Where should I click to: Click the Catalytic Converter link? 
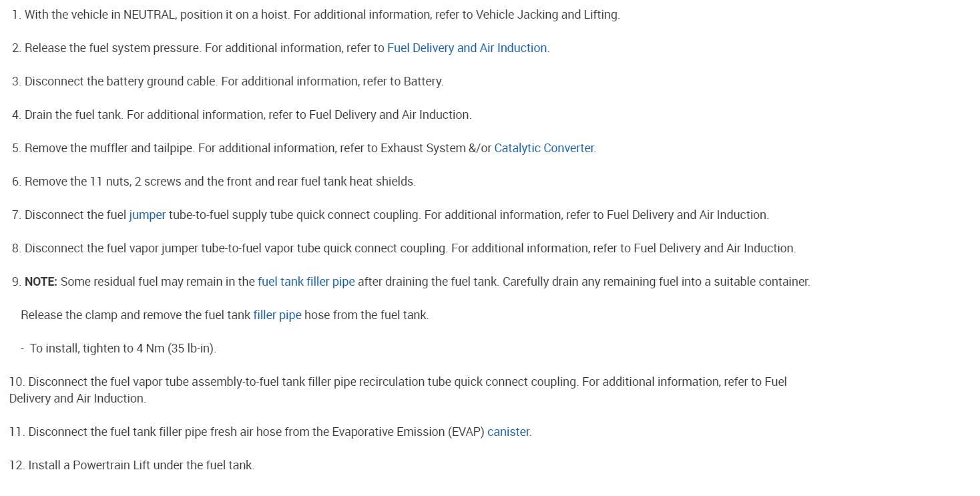[543, 148]
